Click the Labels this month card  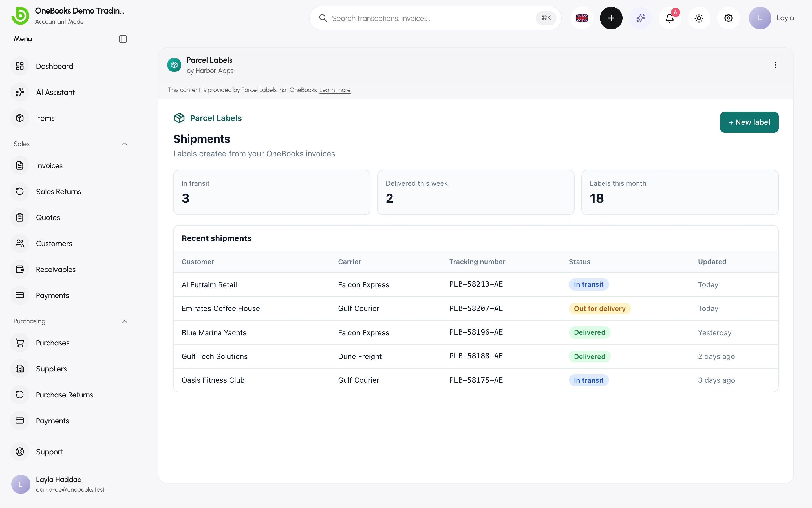679,192
